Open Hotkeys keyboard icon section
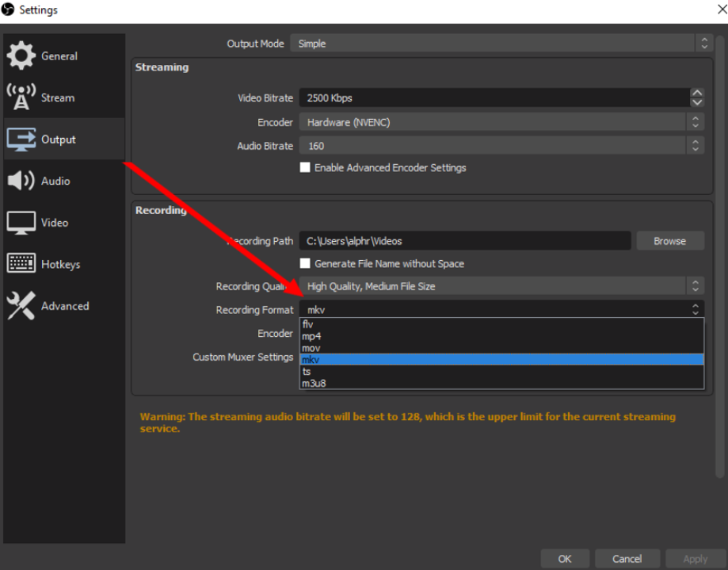The image size is (728, 570). (x=21, y=263)
